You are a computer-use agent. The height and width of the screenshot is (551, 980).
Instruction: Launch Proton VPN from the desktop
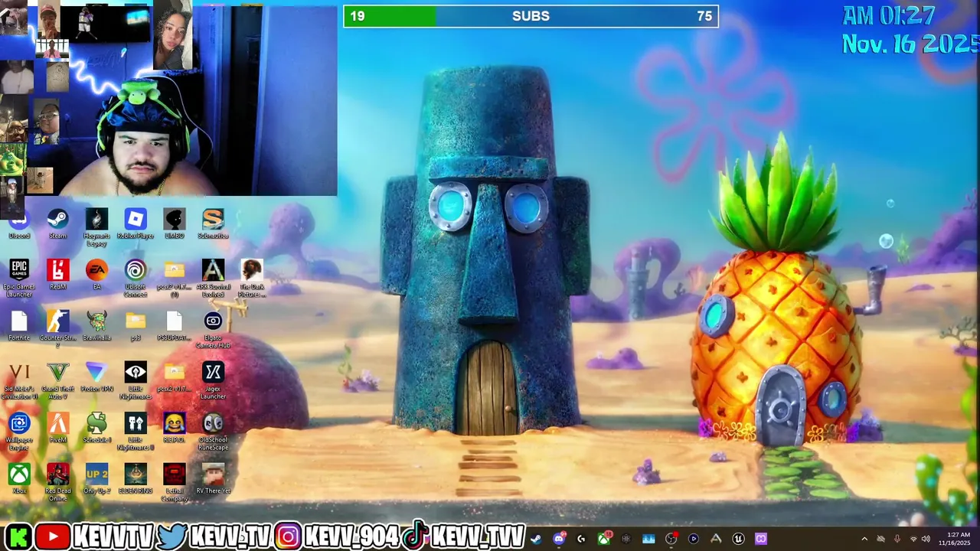(96, 378)
